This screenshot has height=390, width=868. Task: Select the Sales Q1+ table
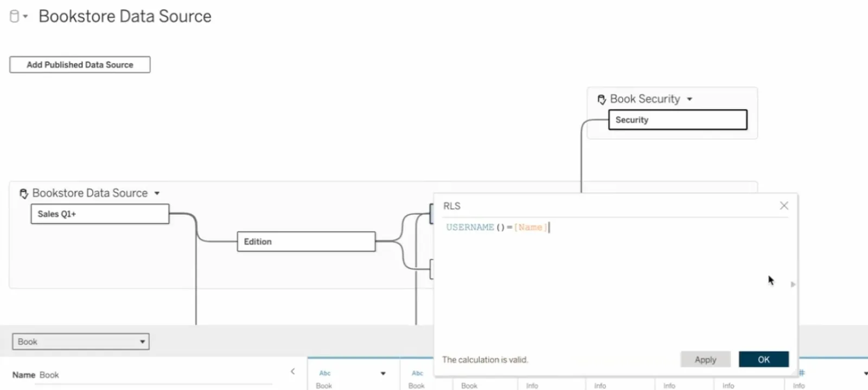100,214
